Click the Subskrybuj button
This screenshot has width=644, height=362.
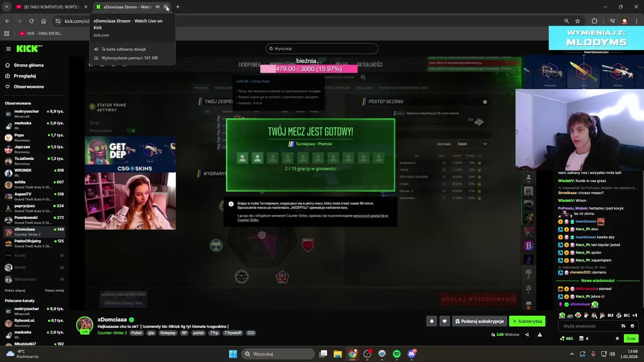point(527,321)
